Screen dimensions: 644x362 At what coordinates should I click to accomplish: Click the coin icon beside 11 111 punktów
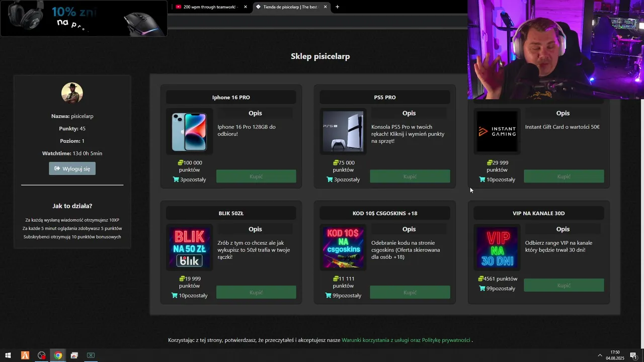tap(336, 279)
